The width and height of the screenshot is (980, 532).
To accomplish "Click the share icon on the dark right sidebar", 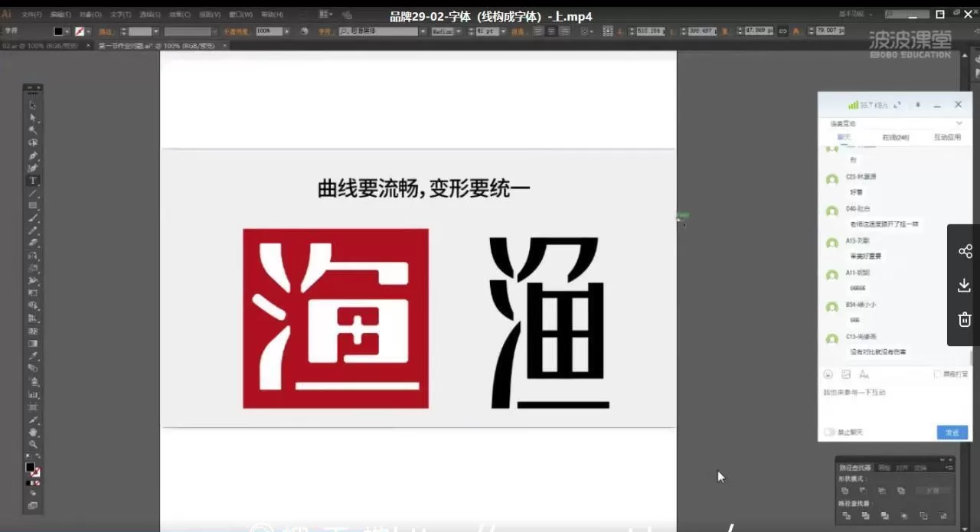I will tap(965, 250).
